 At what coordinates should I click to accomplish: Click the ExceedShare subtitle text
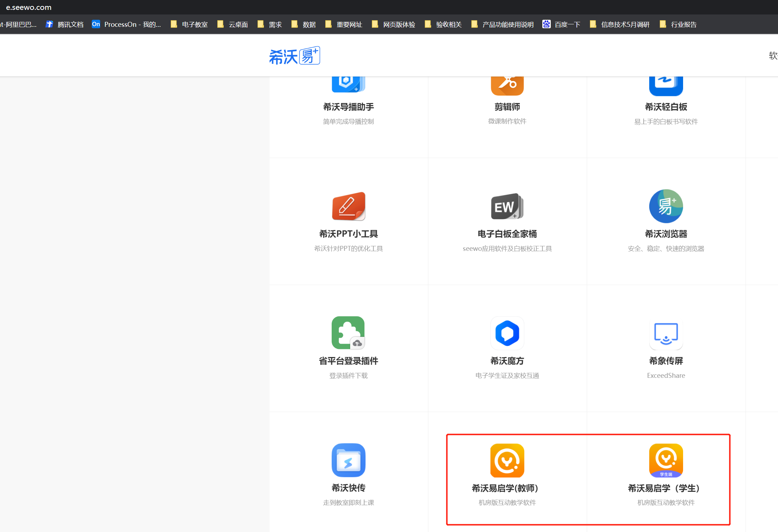coord(666,376)
